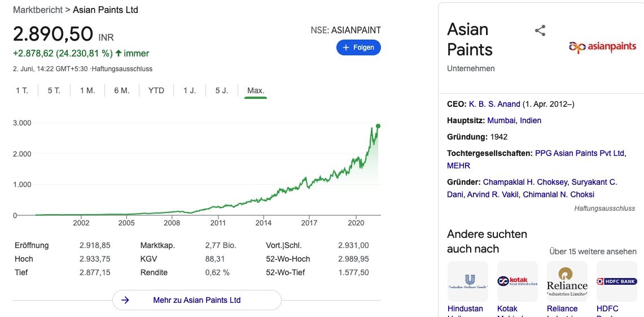Screen dimensions: 644x317
Task: Click Haftungsausschluss in the knowledge panel
Action: (x=604, y=209)
